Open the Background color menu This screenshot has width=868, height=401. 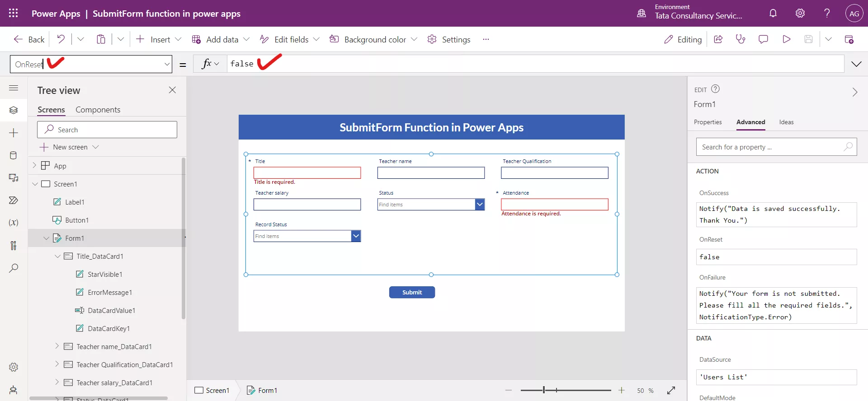(373, 39)
